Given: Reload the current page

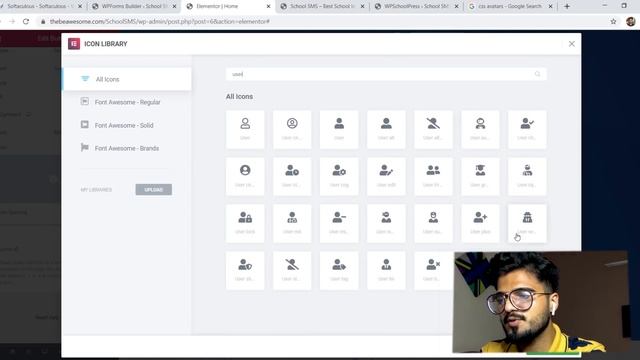Looking at the screenshot, I should coord(26,21).
